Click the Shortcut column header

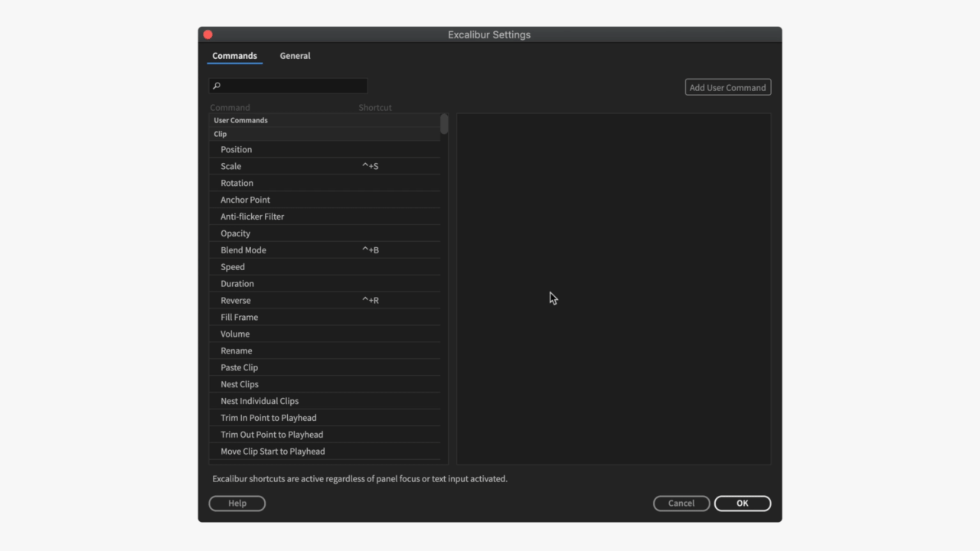[x=375, y=108]
